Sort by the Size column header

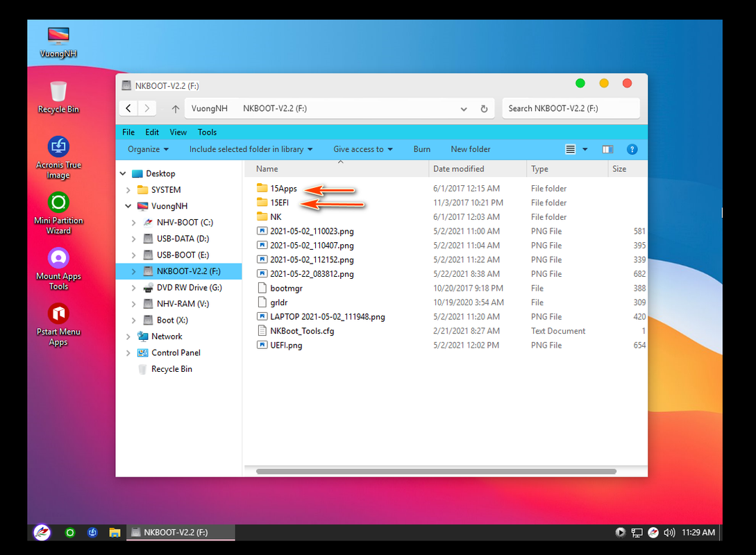coord(628,169)
